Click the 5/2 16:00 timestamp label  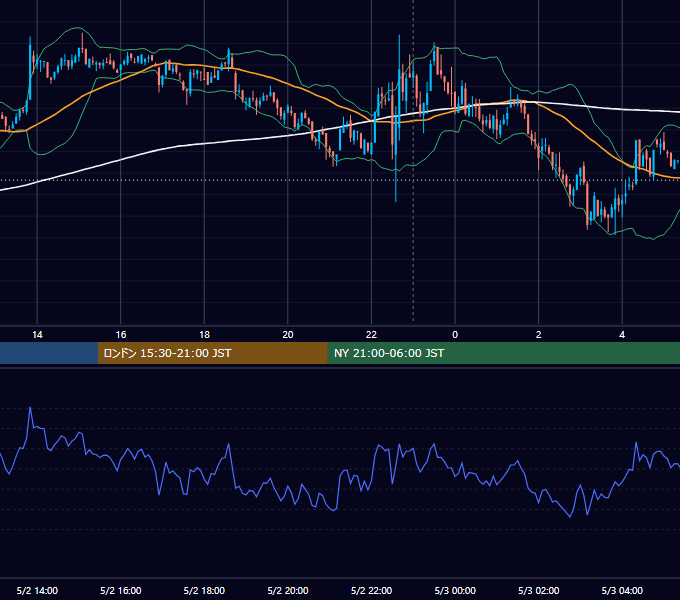121,590
